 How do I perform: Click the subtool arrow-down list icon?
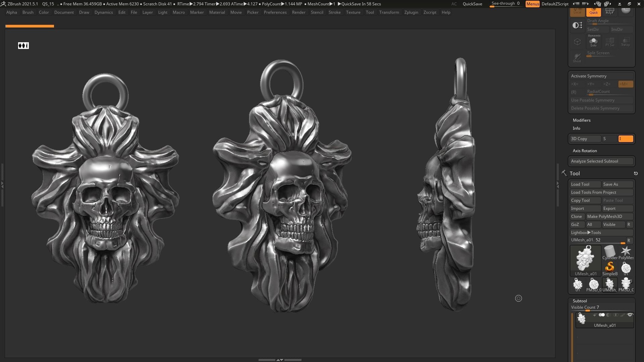[x=594, y=315]
